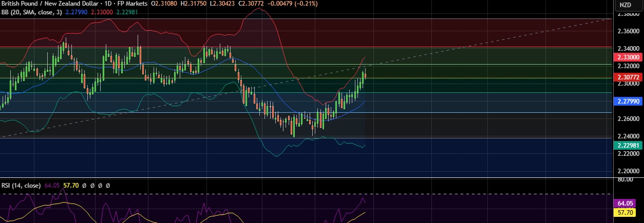The height and width of the screenshot is (223, 644).
Task: Click the blue BB basis value 2.27990 in legend
Action: (75, 12)
